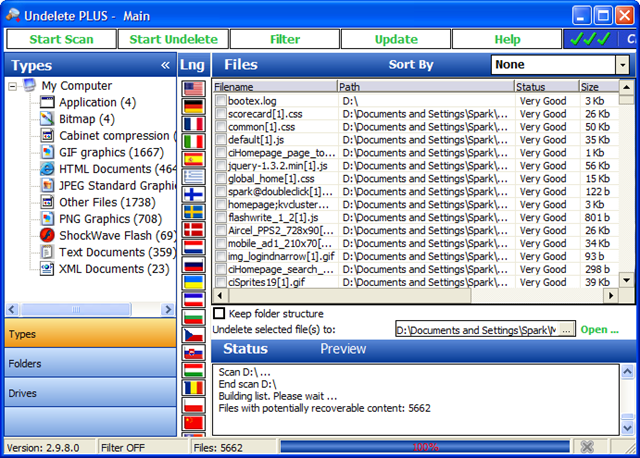Image resolution: width=640 pixels, height=458 pixels.
Task: Click the green Open ... link
Action: coord(600,329)
